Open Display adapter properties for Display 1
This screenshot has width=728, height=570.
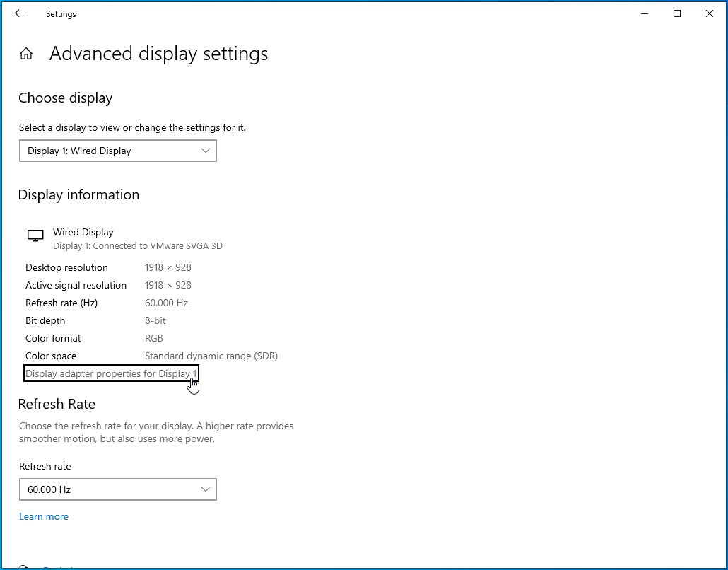[x=111, y=373]
